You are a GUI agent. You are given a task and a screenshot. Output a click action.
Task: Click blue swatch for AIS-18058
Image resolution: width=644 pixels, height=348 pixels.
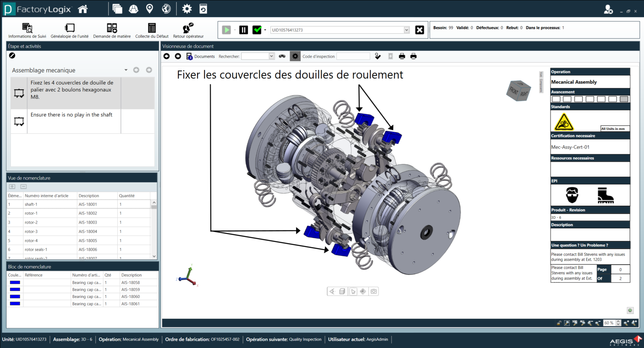click(x=15, y=282)
